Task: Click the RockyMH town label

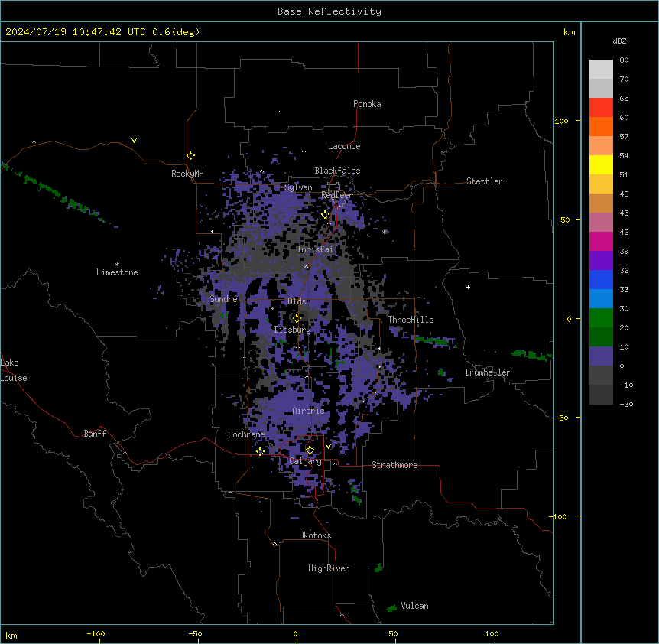Action: (x=187, y=174)
